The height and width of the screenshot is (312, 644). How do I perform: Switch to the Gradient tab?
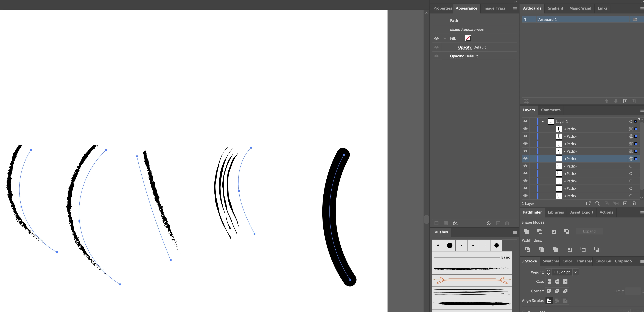click(x=555, y=8)
